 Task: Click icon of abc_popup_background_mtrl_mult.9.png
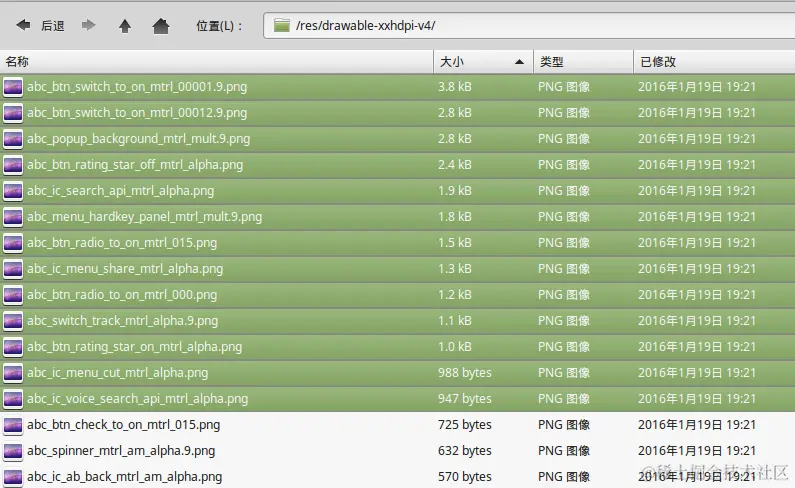(x=13, y=139)
